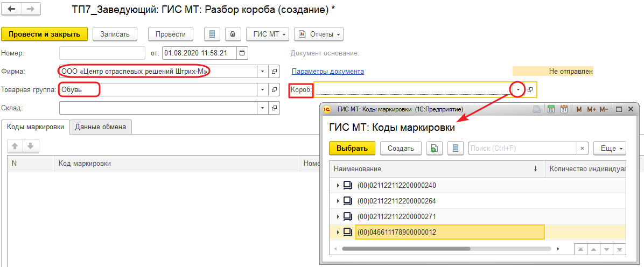Click the Записать button

(x=115, y=34)
